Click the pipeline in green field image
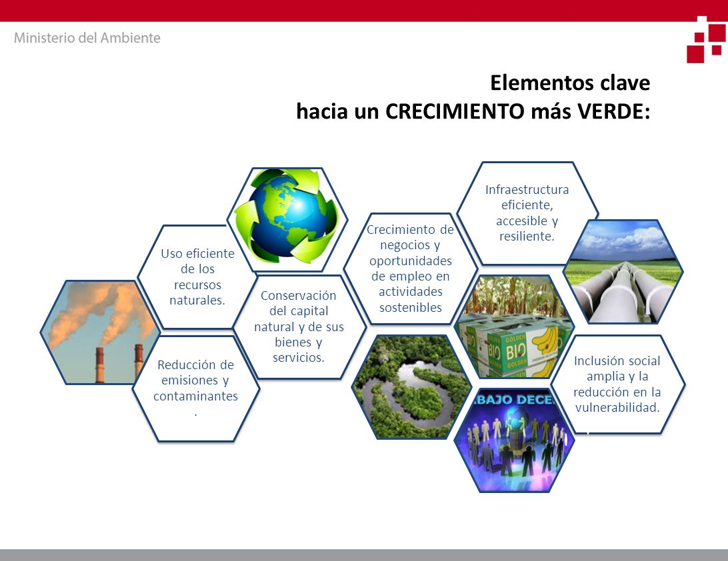Screen dimensions: 728x561 623,272
